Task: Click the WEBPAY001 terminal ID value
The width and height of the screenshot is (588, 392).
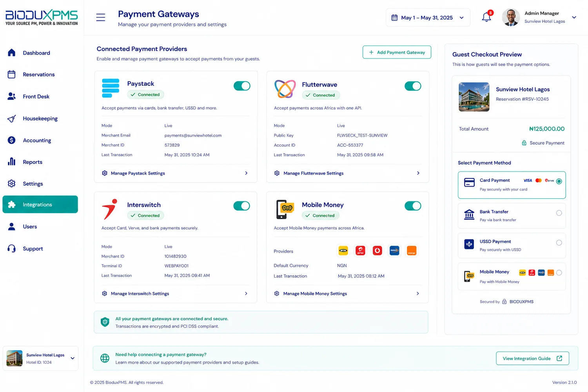Action: pyautogui.click(x=176, y=266)
